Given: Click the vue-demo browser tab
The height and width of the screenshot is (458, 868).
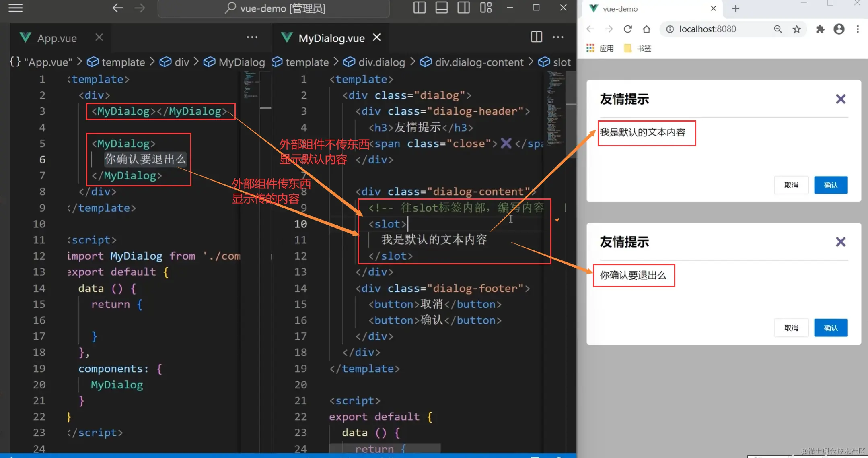Looking at the screenshot, I should point(652,9).
